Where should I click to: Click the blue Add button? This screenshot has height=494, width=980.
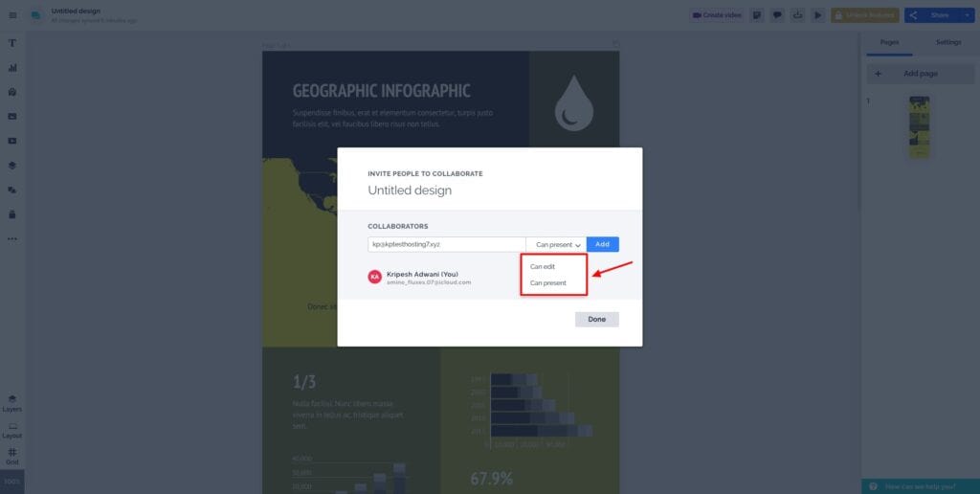(x=602, y=245)
